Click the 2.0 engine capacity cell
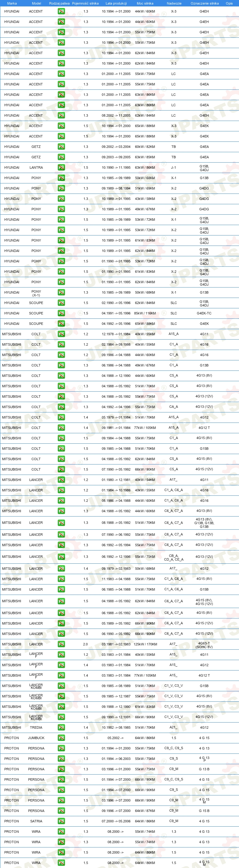Image resolution: width=239 pixels, height=868 pixels. [85, 644]
